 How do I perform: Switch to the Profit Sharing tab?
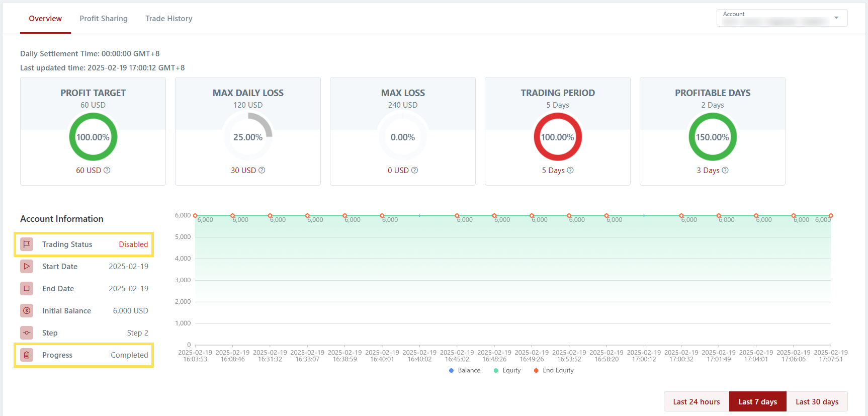[104, 19]
